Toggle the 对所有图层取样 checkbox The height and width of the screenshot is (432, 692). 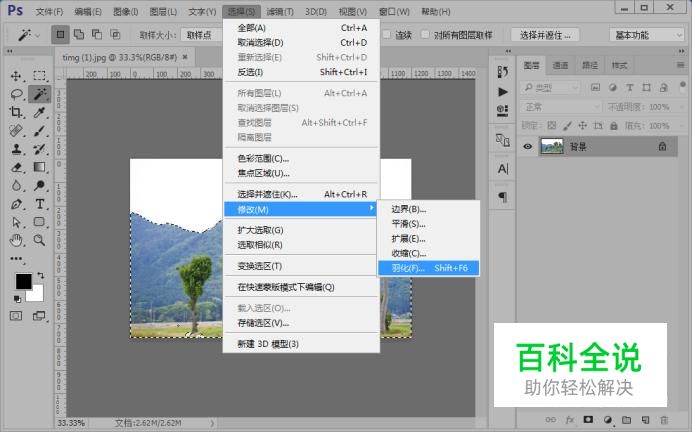coord(425,34)
